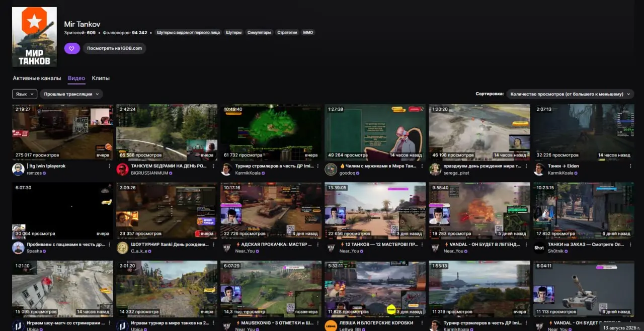Open ТАНКИ на ЗАКАЗ video title

pyautogui.click(x=586, y=244)
